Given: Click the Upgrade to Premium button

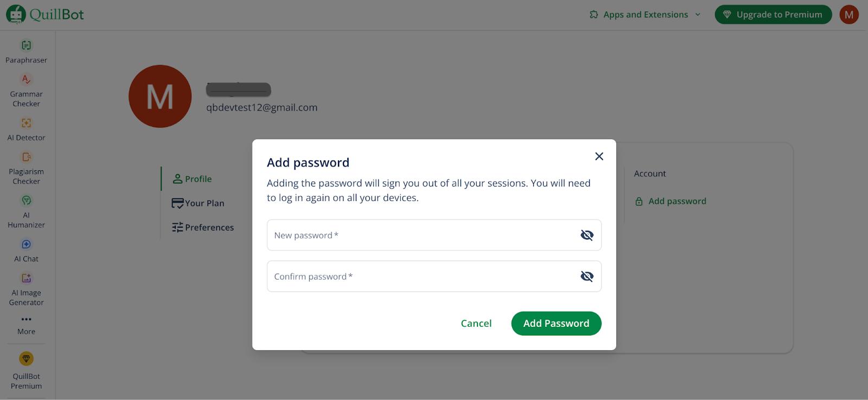Looking at the screenshot, I should click(x=773, y=15).
